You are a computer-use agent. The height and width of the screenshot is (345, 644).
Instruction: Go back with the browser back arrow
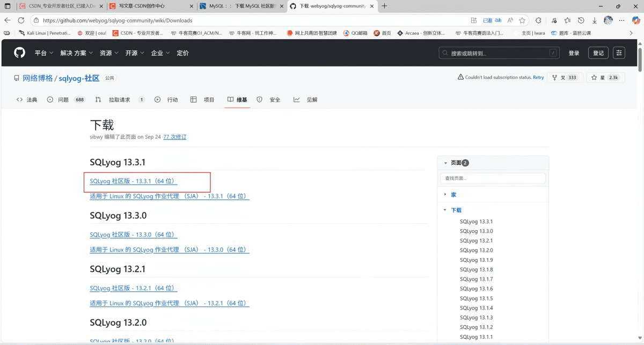(x=8, y=20)
